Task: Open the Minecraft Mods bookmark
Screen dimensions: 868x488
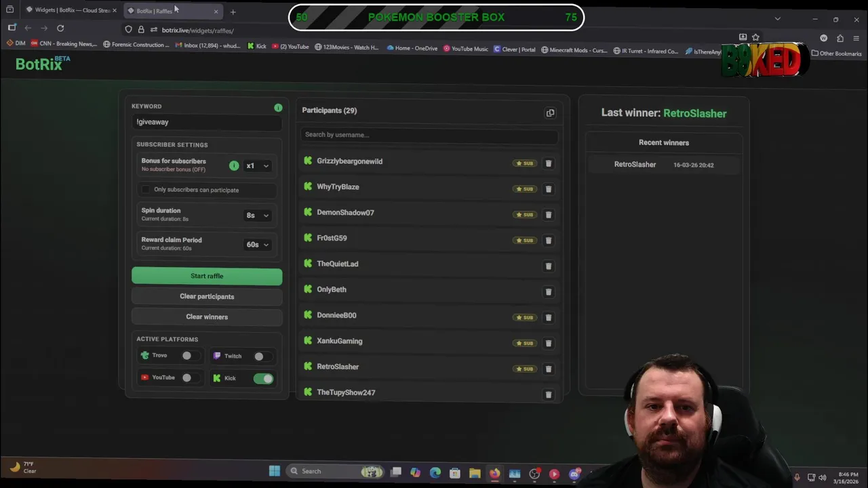Action: (x=574, y=50)
